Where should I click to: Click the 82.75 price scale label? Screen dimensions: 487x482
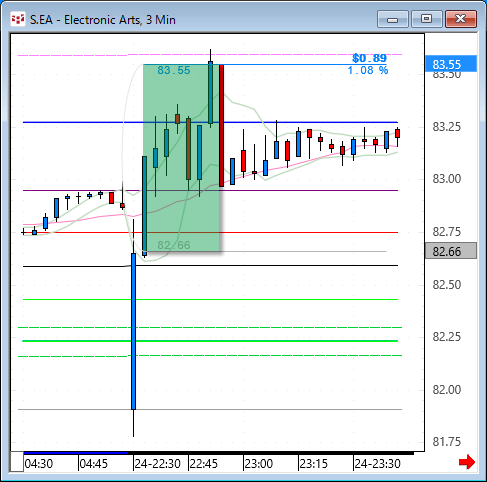point(447,232)
